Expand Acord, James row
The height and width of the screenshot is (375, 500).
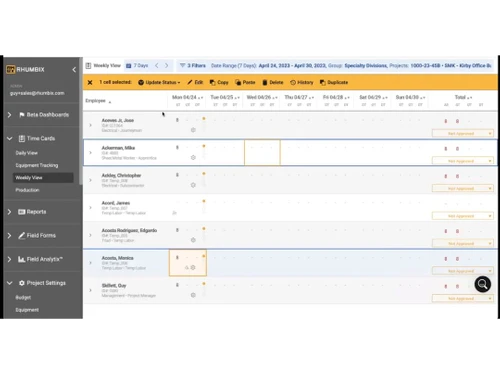click(90, 208)
